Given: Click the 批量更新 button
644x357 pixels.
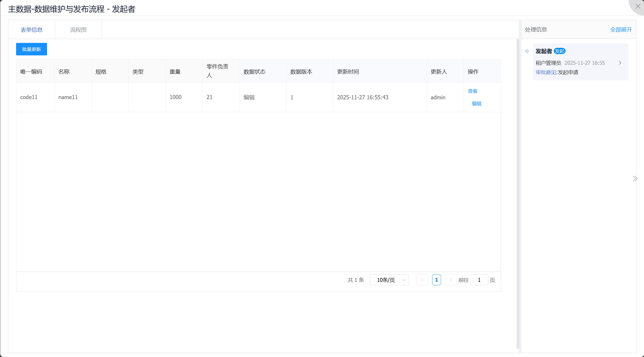Looking at the screenshot, I should (31, 49).
